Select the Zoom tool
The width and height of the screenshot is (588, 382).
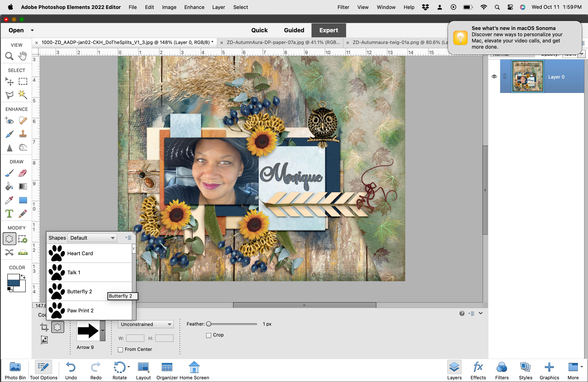(9, 56)
